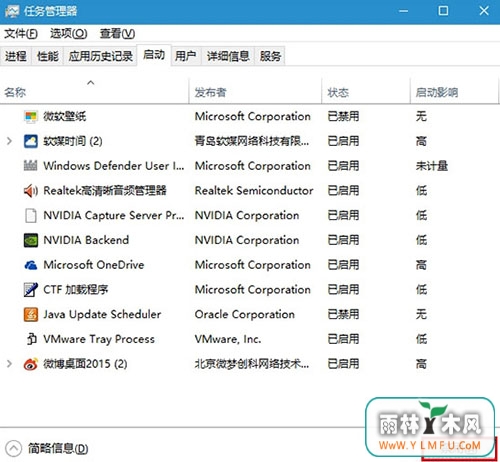This screenshot has height=462, width=500.
Task: Click 已禁用 status of 微软壁纸
Action: [x=343, y=117]
